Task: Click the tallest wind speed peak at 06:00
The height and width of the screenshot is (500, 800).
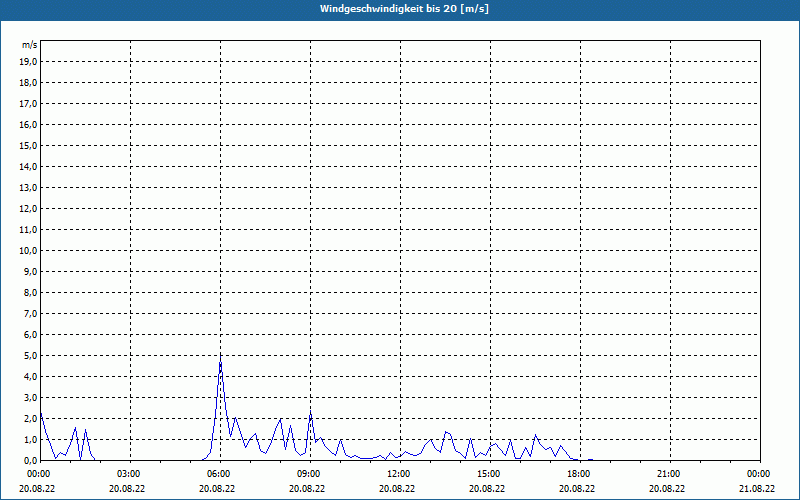Action: 220,357
